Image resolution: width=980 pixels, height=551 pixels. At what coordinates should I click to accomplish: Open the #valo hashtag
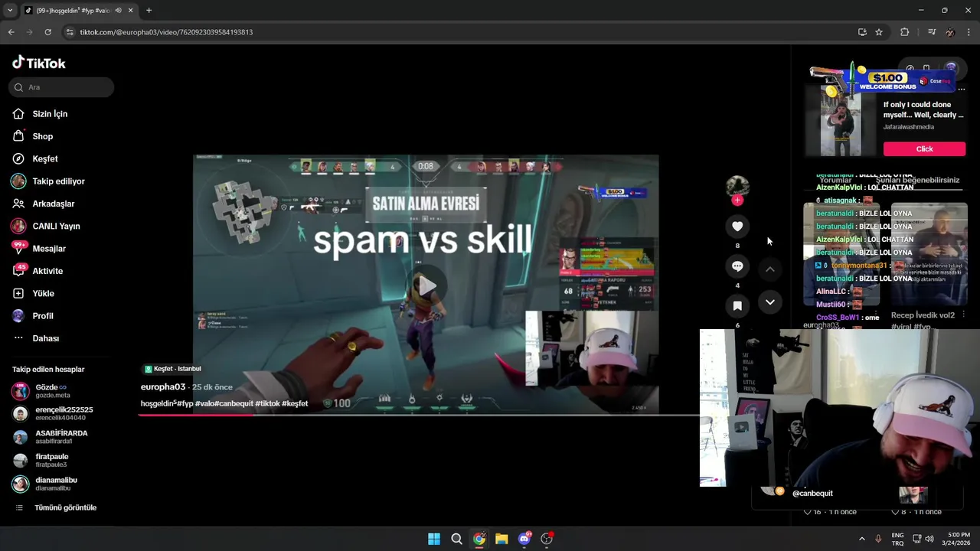click(204, 403)
